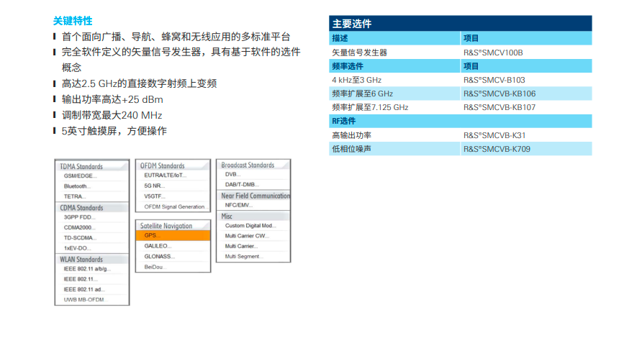Choose Bluetooth under TDMA Standards
Viewport: 619px width, 364px height.
point(78,186)
